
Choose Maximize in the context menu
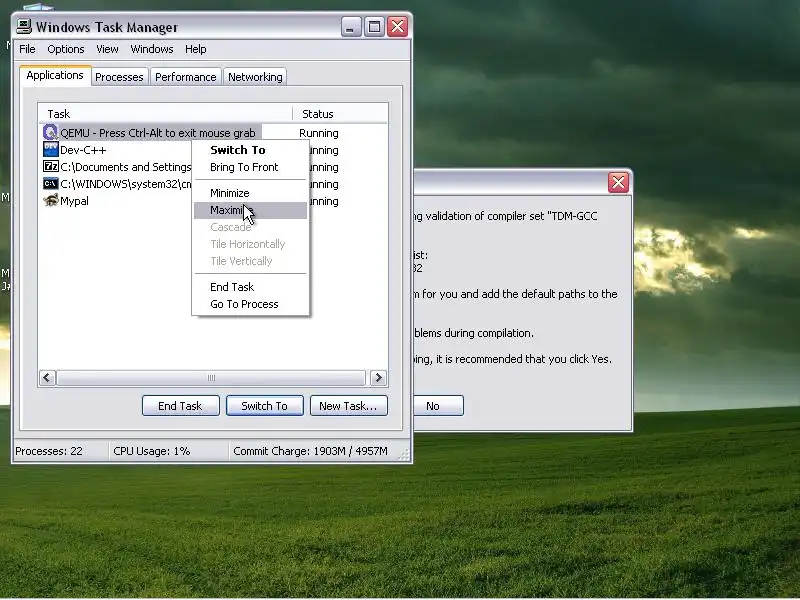pos(250,210)
